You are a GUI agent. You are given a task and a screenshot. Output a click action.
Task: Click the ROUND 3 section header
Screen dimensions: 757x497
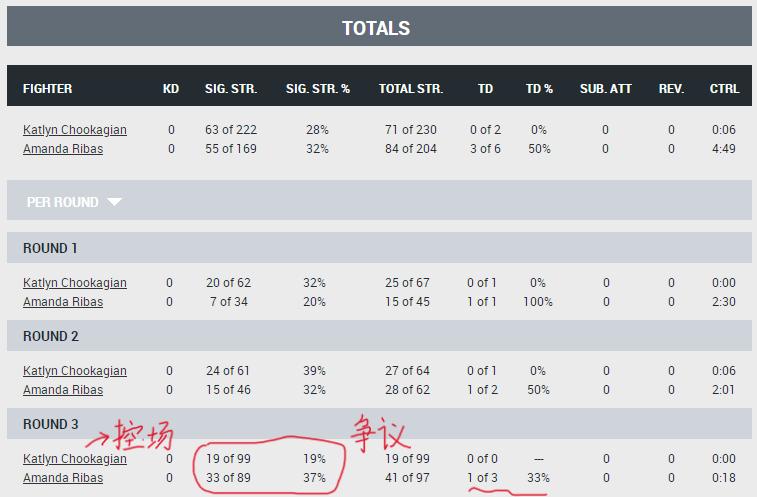click(51, 424)
